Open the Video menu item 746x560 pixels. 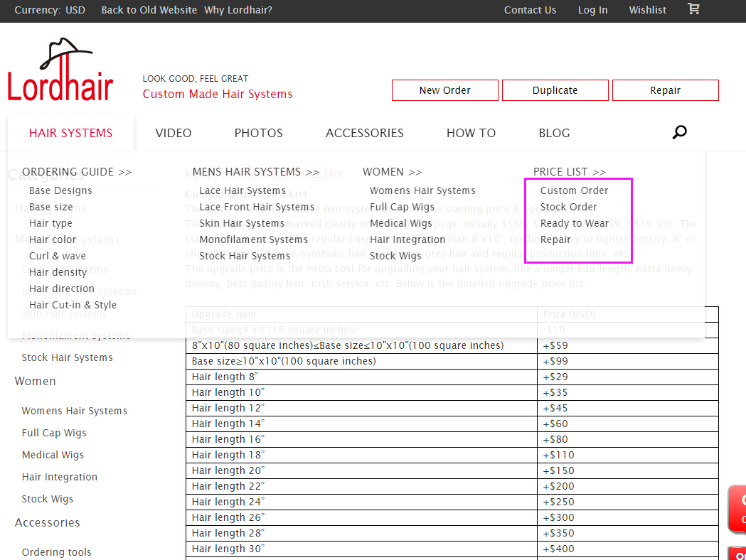(174, 133)
